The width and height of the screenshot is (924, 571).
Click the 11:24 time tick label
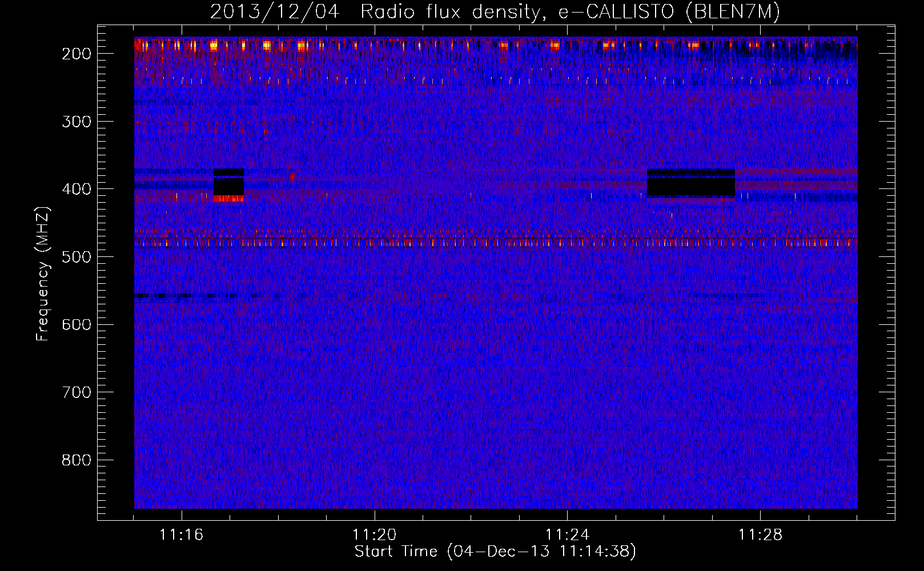coord(567,535)
